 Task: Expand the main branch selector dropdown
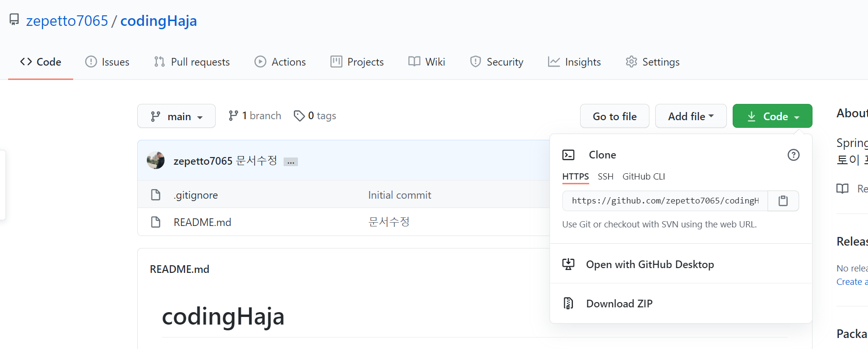click(176, 116)
